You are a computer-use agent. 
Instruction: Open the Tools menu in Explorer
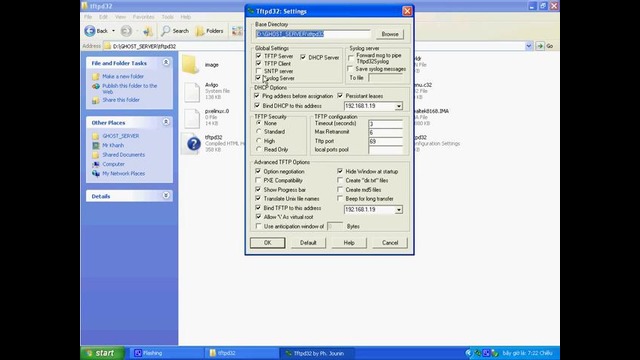point(167,17)
